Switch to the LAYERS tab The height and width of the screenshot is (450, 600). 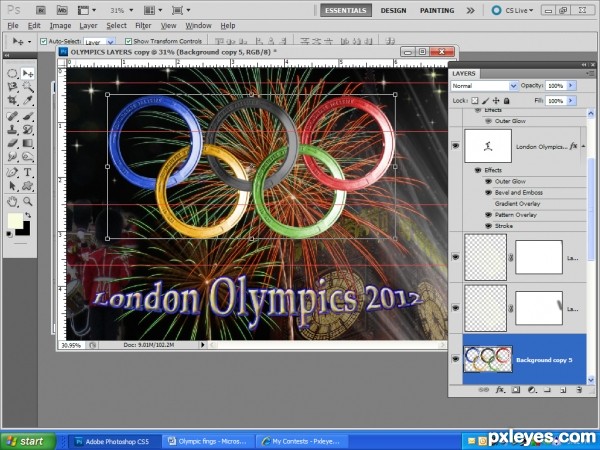tap(464, 73)
